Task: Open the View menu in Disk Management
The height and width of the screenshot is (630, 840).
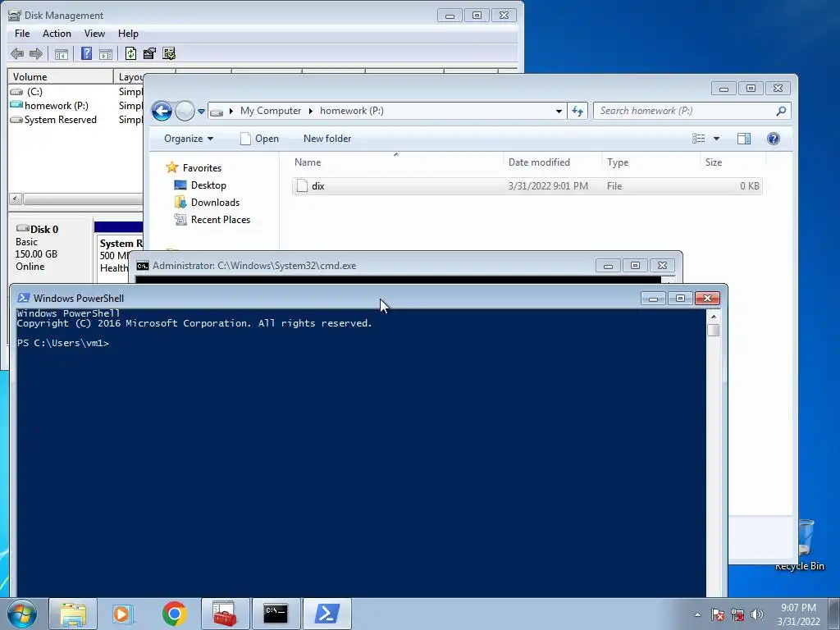Action: pos(94,33)
